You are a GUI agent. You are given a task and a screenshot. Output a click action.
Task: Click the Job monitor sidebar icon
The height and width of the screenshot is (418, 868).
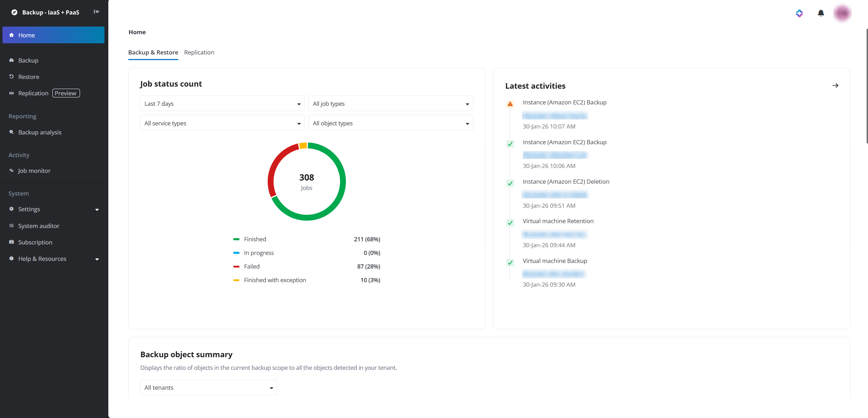(12, 171)
